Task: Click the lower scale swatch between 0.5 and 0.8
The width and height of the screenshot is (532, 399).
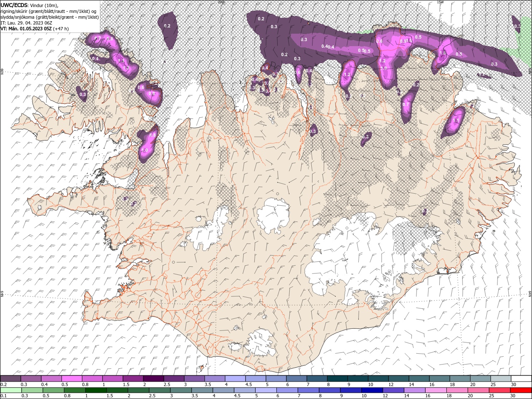Action: 53,390
